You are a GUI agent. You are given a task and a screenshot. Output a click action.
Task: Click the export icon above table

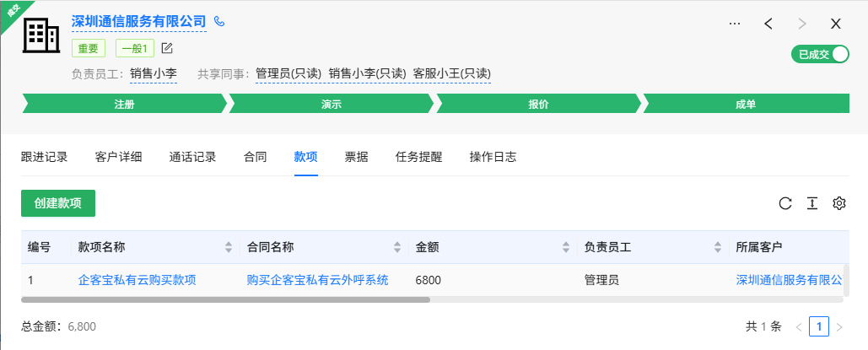811,203
